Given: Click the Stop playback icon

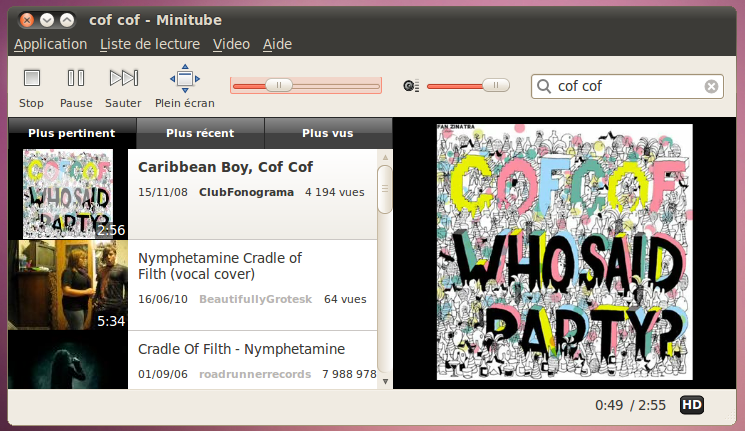Looking at the screenshot, I should [32, 78].
